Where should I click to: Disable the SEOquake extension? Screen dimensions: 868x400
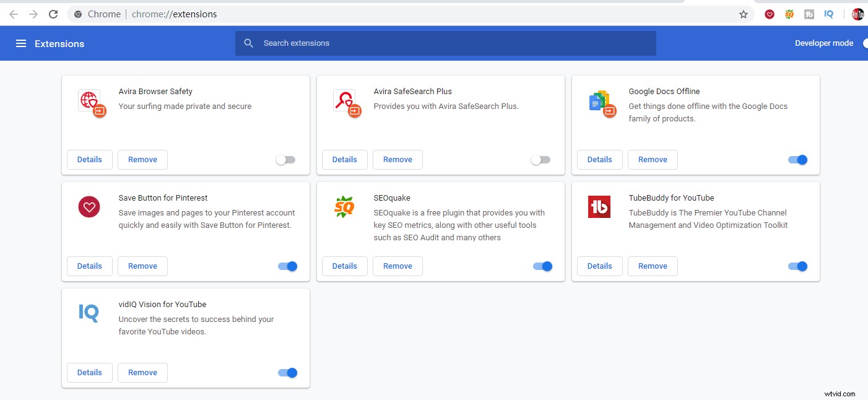(x=542, y=266)
